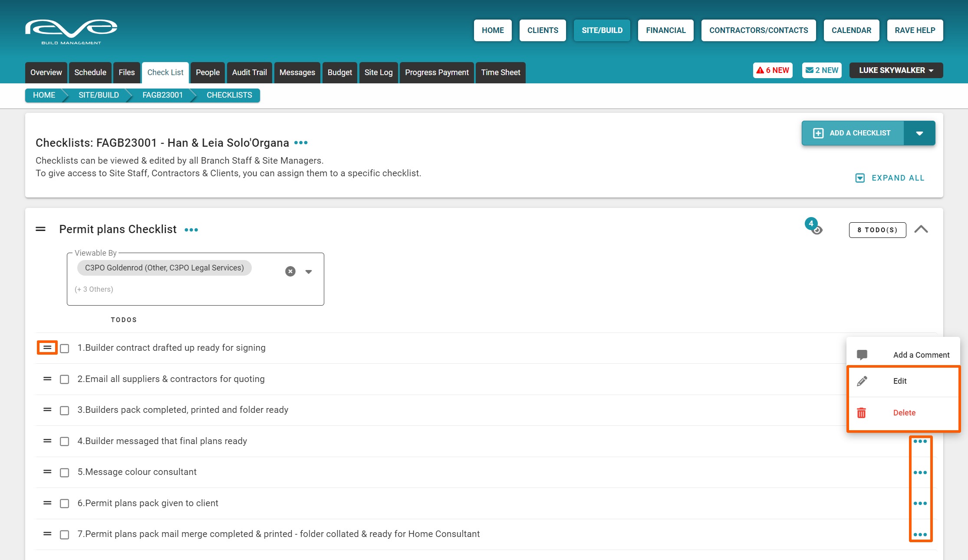Select Edit from the todo context menu
968x560 pixels.
point(899,381)
